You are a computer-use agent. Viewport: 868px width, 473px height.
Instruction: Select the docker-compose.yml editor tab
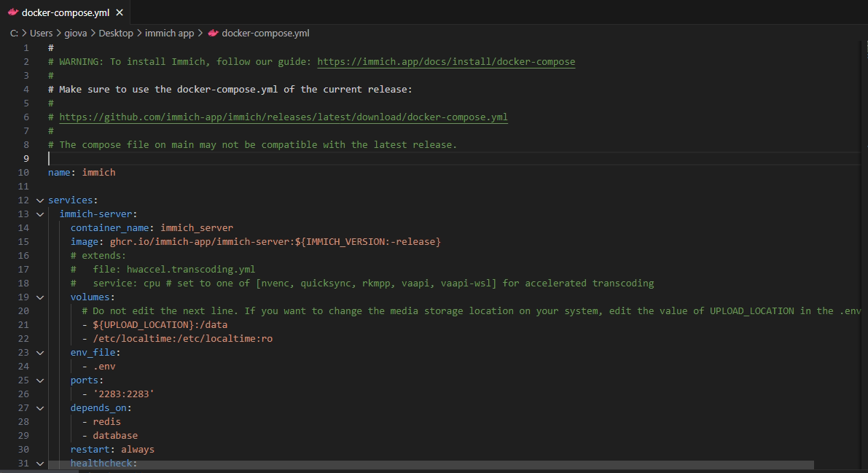66,12
